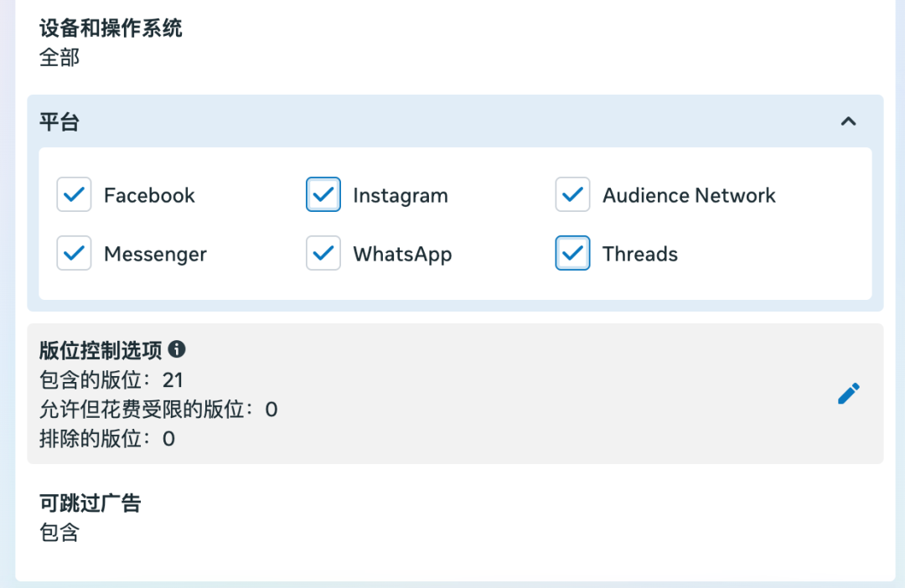The width and height of the screenshot is (905, 588).
Task: Click the 可跳过广告 heading
Action: coord(90,503)
